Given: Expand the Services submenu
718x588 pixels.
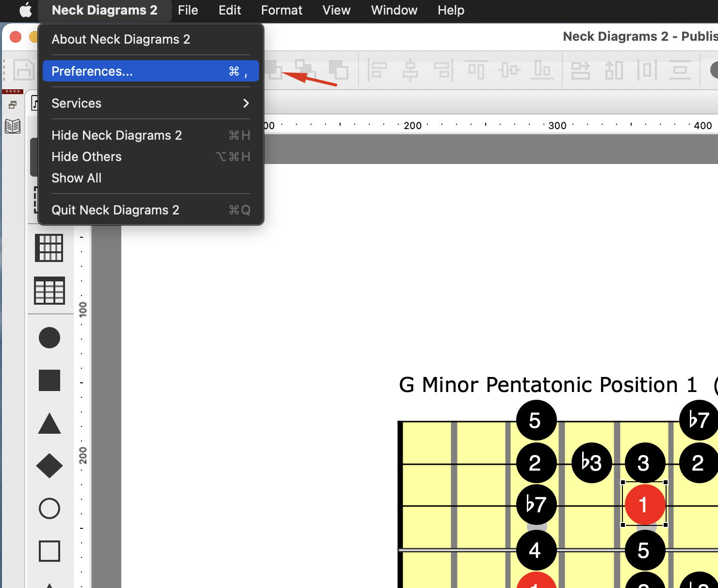Looking at the screenshot, I should 151,103.
